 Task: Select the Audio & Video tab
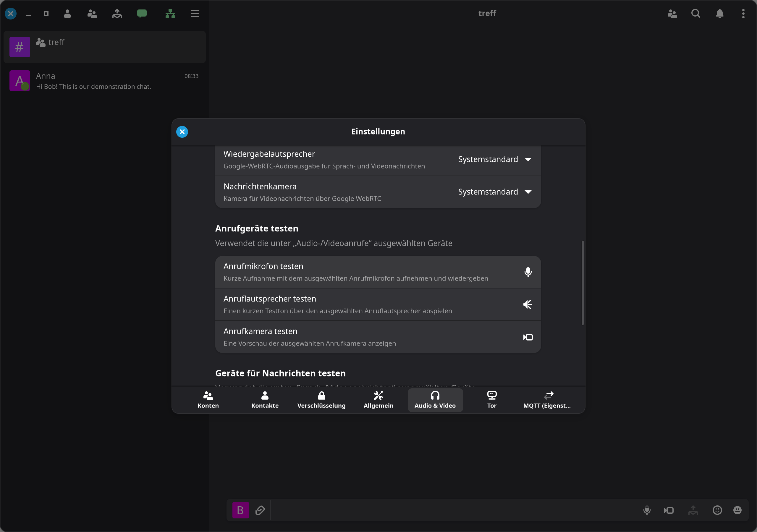click(435, 400)
